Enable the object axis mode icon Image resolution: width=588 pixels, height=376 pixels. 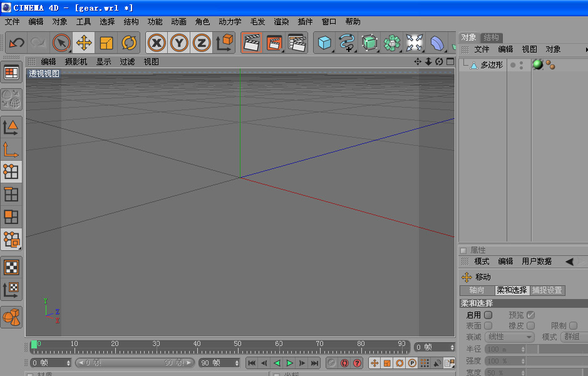point(11,150)
